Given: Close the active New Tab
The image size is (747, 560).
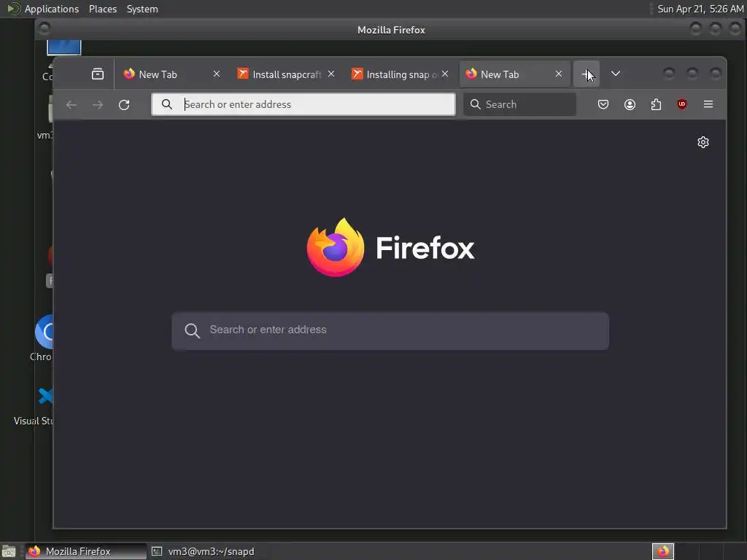Looking at the screenshot, I should tap(559, 74).
